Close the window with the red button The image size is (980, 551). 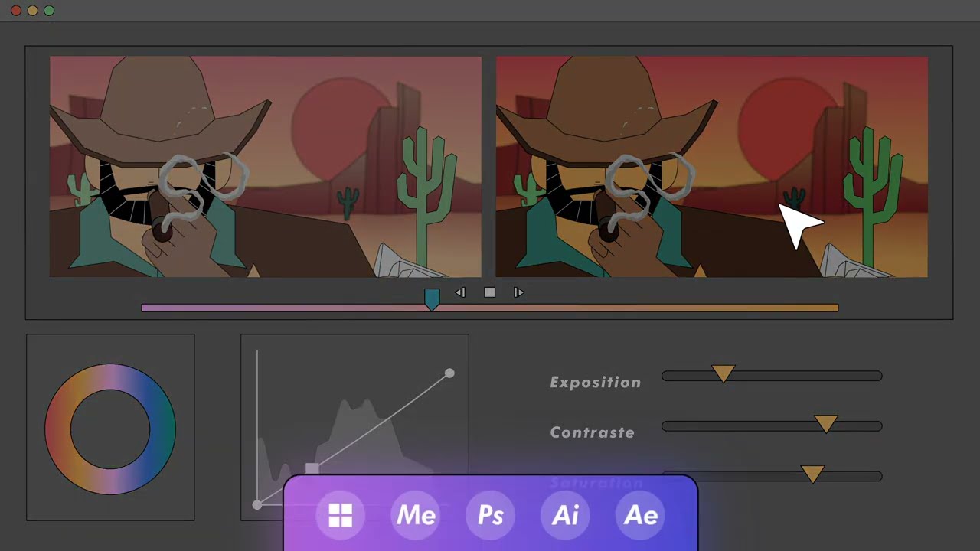coord(15,11)
